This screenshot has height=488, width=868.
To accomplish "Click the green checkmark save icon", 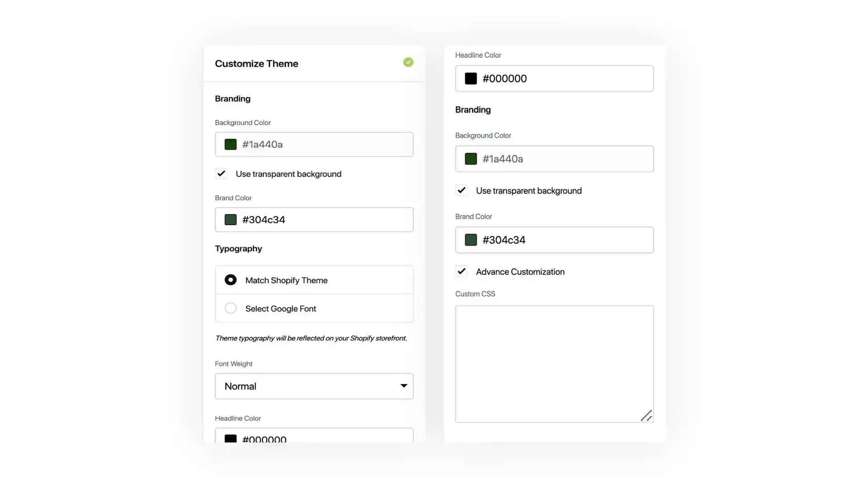I will pyautogui.click(x=408, y=62).
